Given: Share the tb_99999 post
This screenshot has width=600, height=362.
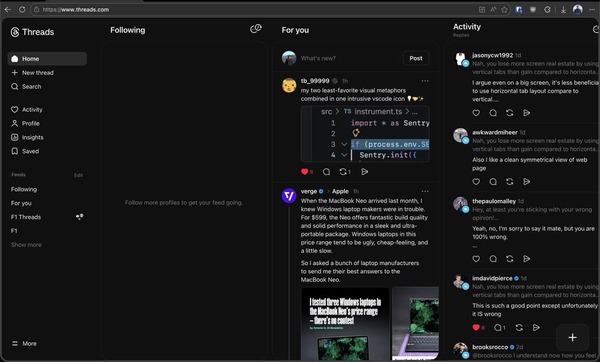Looking at the screenshot, I should (x=365, y=171).
